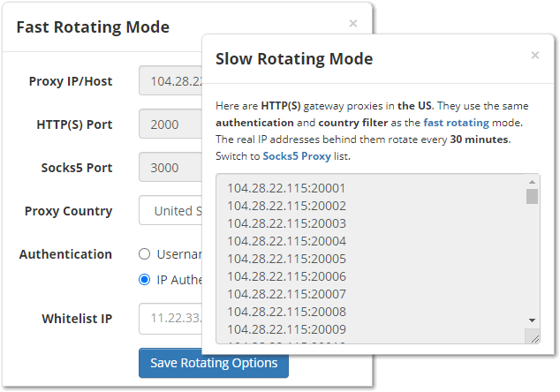Click the Whitelist IP input field

coord(170,319)
